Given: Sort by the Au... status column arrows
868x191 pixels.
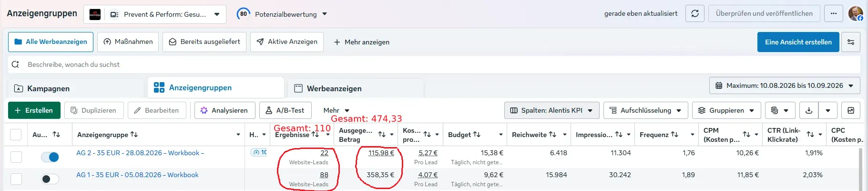Looking at the screenshot, I should [56, 135].
